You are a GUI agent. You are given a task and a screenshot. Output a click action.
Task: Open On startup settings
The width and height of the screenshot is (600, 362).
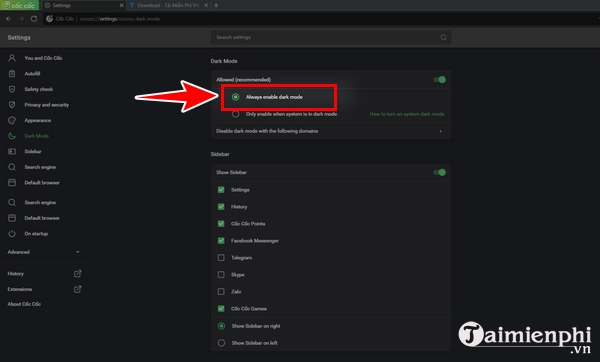click(x=36, y=234)
